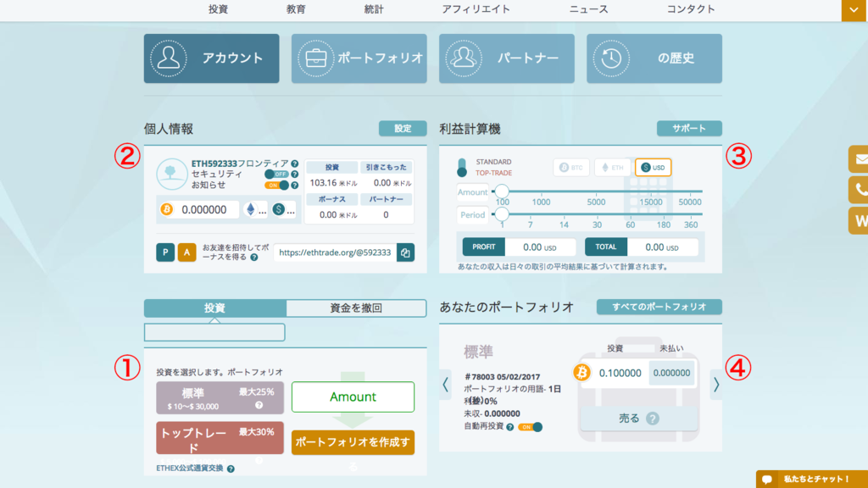Image resolution: width=868 pixels, height=488 pixels.
Task: Click the 5000 mark on Amount slider
Action: pyautogui.click(x=596, y=202)
